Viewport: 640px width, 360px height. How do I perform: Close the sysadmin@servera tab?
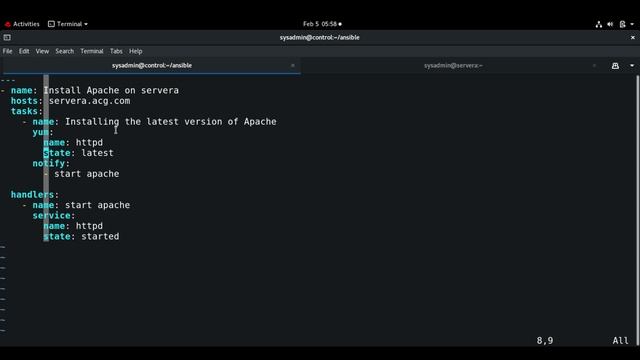pyautogui.click(x=594, y=65)
